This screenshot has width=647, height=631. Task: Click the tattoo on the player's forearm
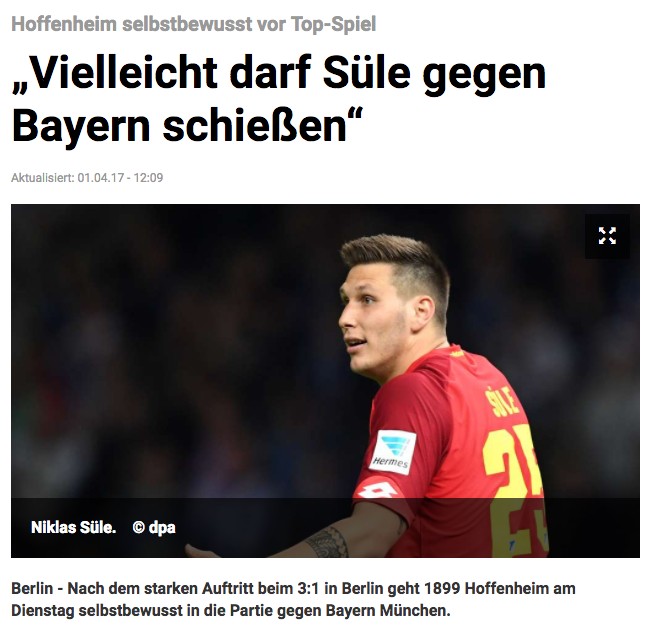[x=328, y=542]
